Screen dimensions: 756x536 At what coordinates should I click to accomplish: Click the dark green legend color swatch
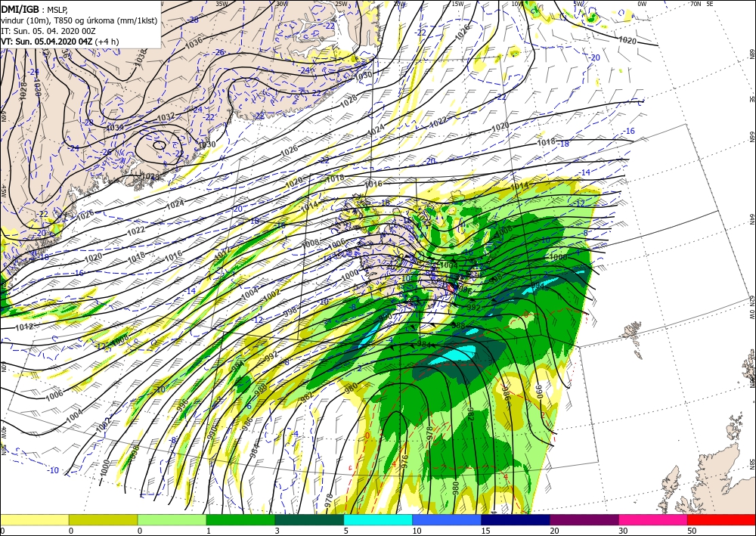tap(309, 519)
